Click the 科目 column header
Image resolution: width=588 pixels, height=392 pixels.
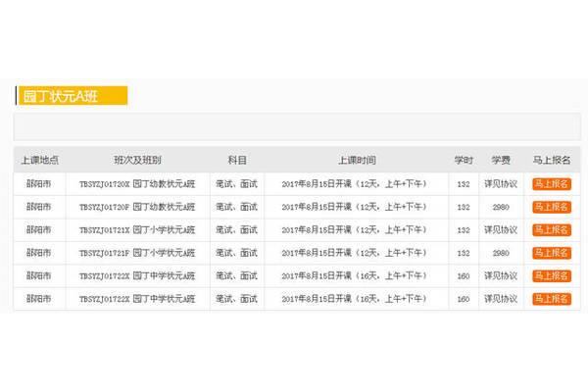pos(237,160)
